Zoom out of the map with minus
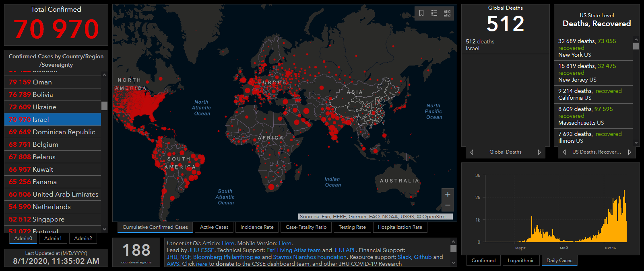Screen dimensions: 644x271 [x=448, y=205]
